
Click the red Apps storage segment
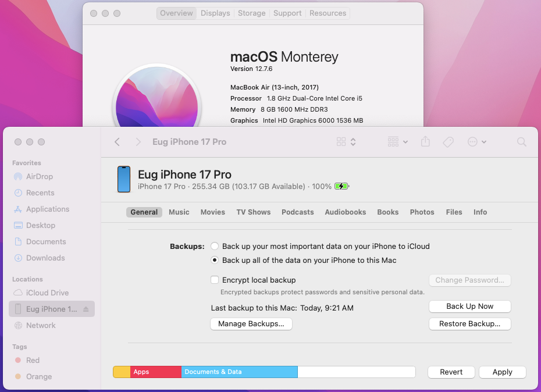click(x=156, y=372)
